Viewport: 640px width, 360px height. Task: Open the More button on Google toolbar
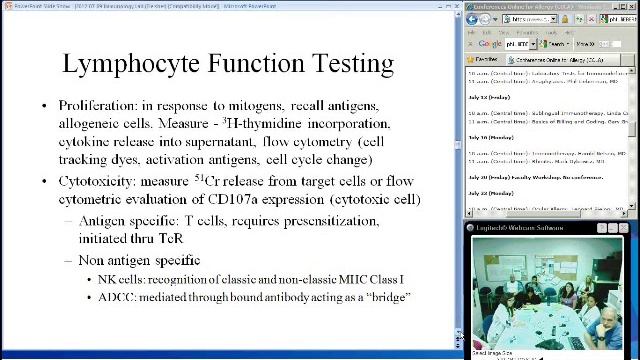(x=585, y=44)
